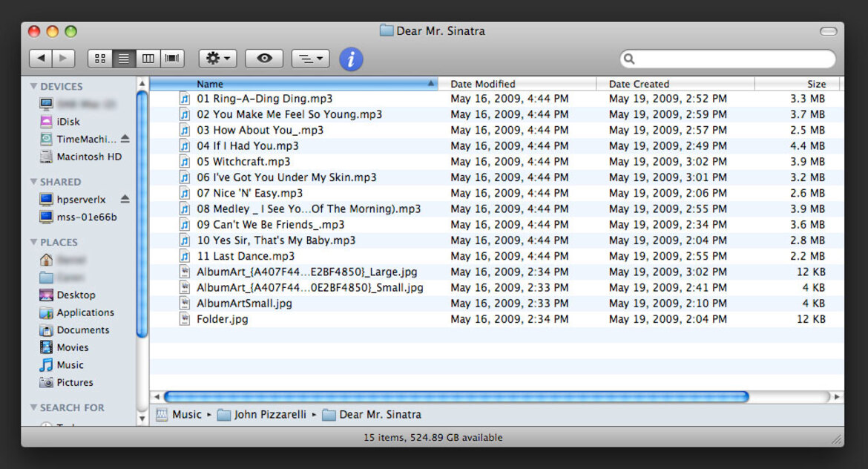Open the Action gear menu
This screenshot has height=469, width=868.
click(218, 58)
